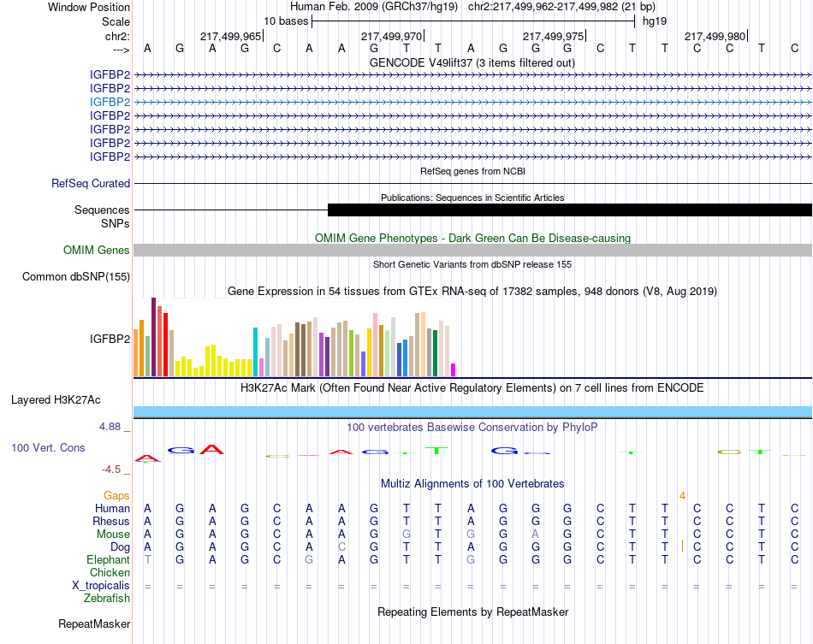Select the gray OMIM Genes bar
The width and height of the screenshot is (813, 644).
(472, 251)
